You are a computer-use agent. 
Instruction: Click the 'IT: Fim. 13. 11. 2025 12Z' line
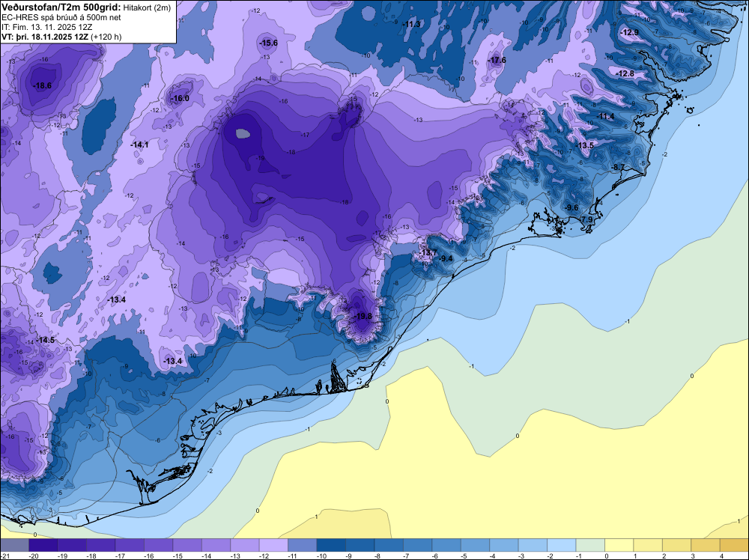[46, 27]
